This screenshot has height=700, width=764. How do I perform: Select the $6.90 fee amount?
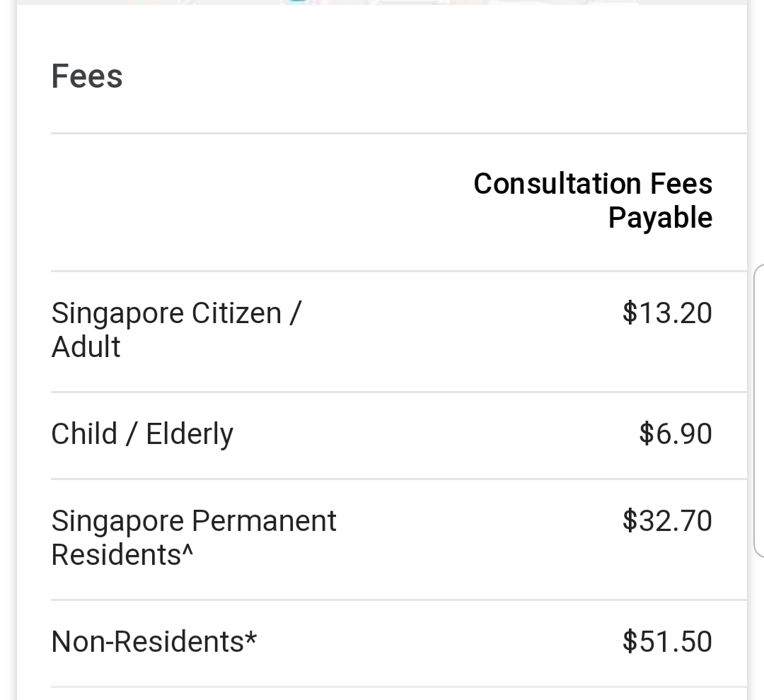[x=676, y=433]
